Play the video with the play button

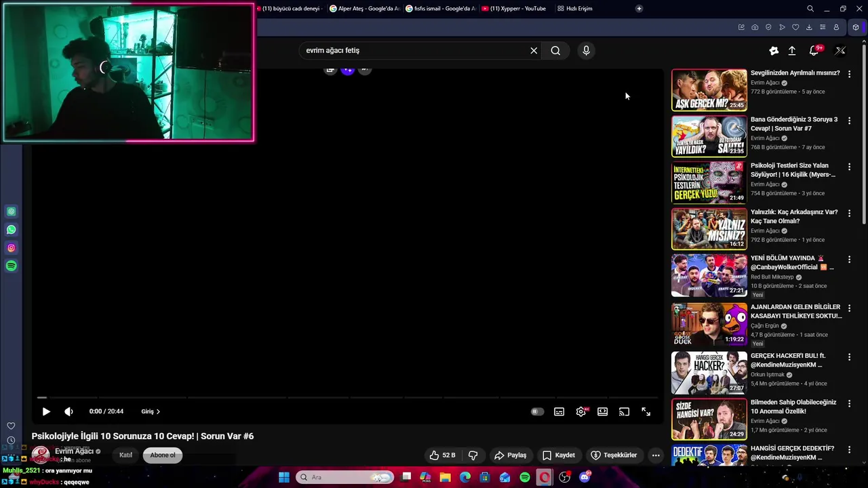(46, 411)
